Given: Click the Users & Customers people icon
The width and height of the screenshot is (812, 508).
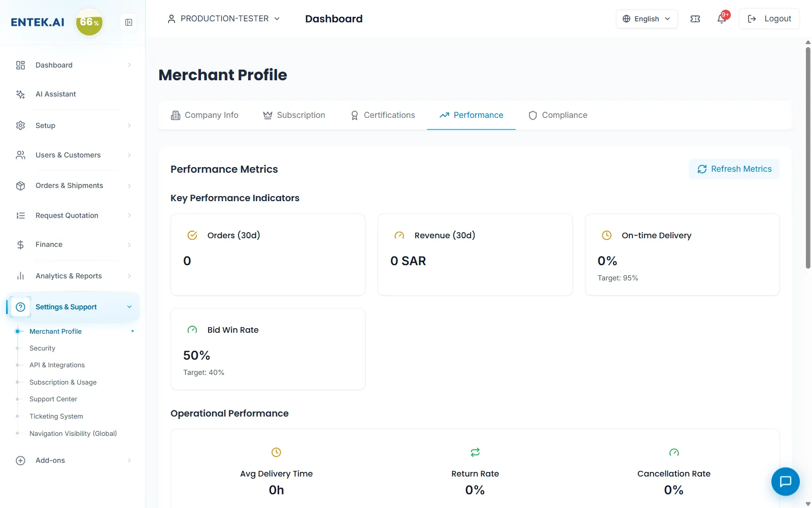Looking at the screenshot, I should coord(20,155).
